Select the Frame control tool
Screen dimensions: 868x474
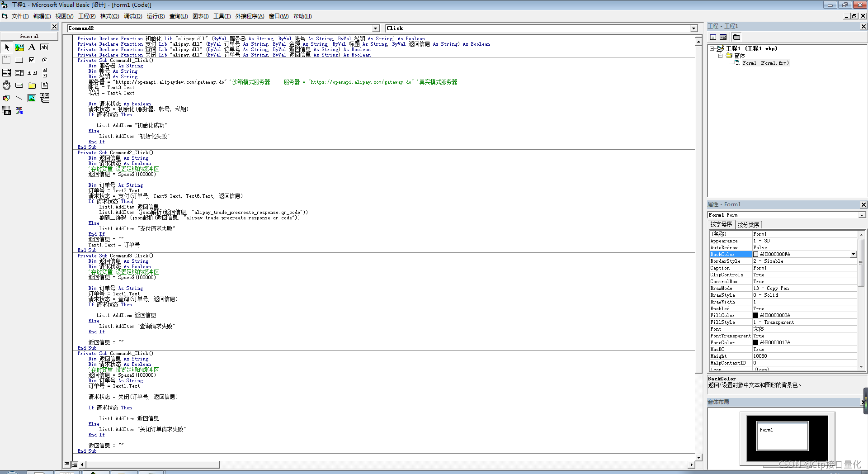click(x=7, y=60)
